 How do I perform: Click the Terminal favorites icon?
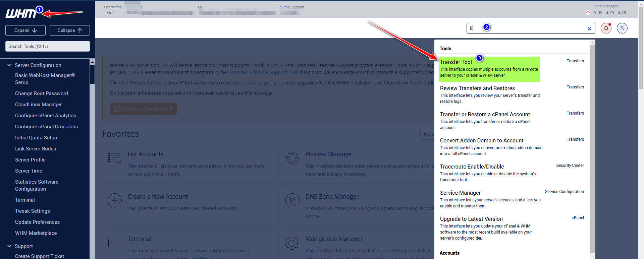point(114,242)
